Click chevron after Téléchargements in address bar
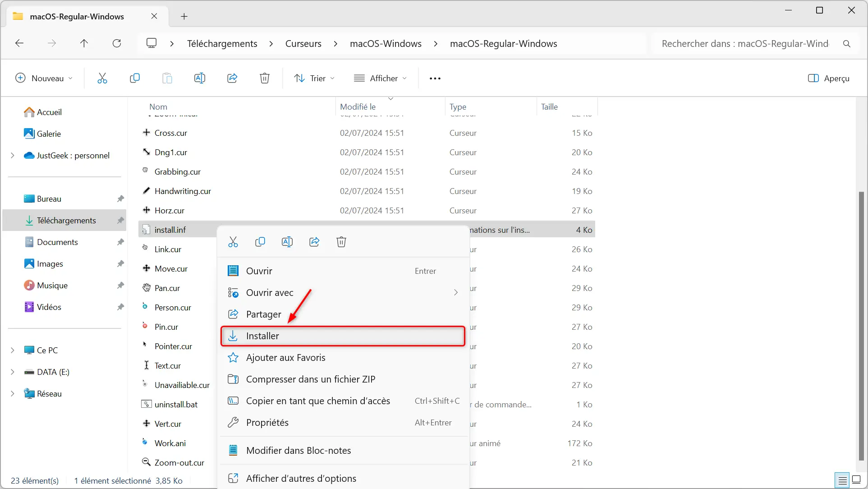 pyautogui.click(x=271, y=44)
